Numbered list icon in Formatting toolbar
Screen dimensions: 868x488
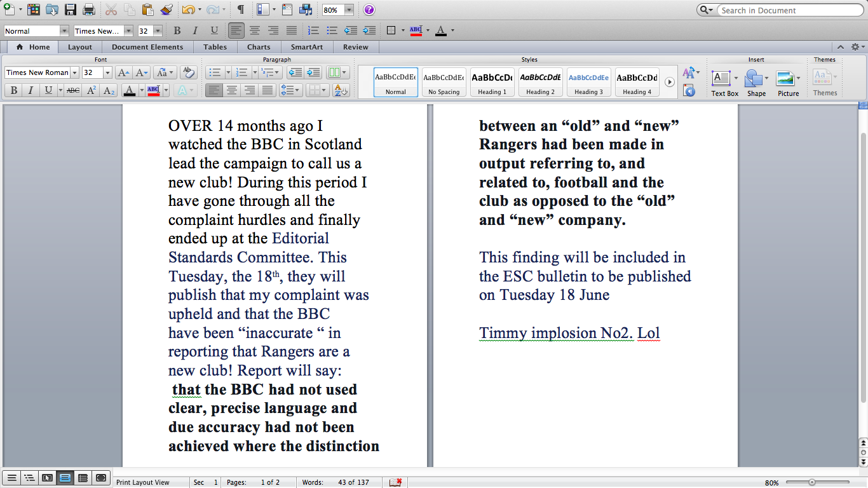[x=313, y=30]
